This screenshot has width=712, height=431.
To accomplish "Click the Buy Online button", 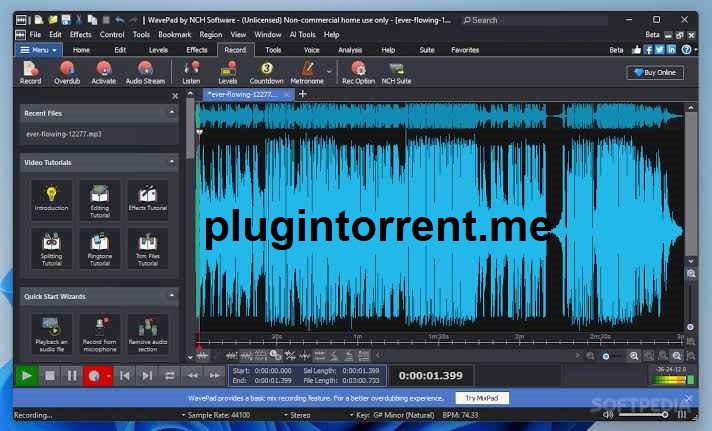I will [x=655, y=73].
